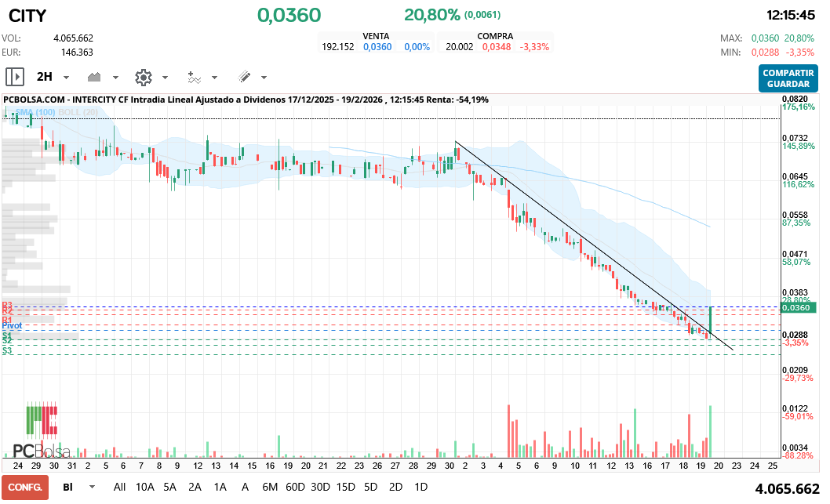830x504 pixels.
Task: Click the Pivot level line label
Action: 13,325
